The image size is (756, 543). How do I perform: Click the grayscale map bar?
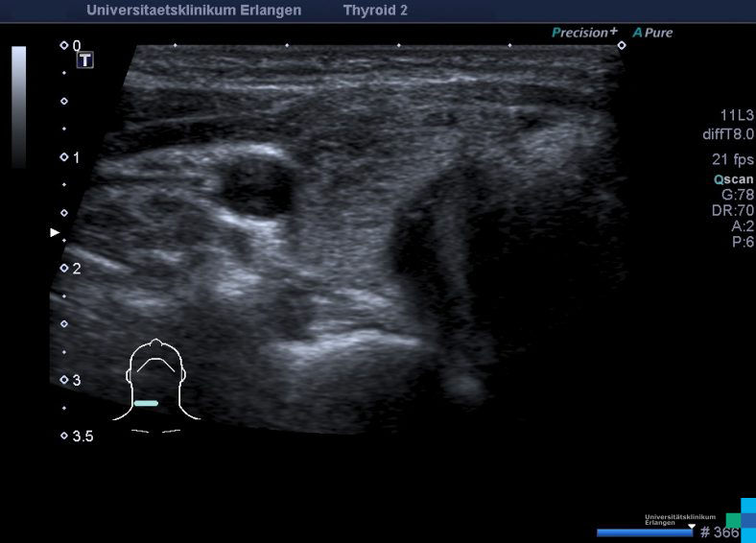tap(19, 106)
